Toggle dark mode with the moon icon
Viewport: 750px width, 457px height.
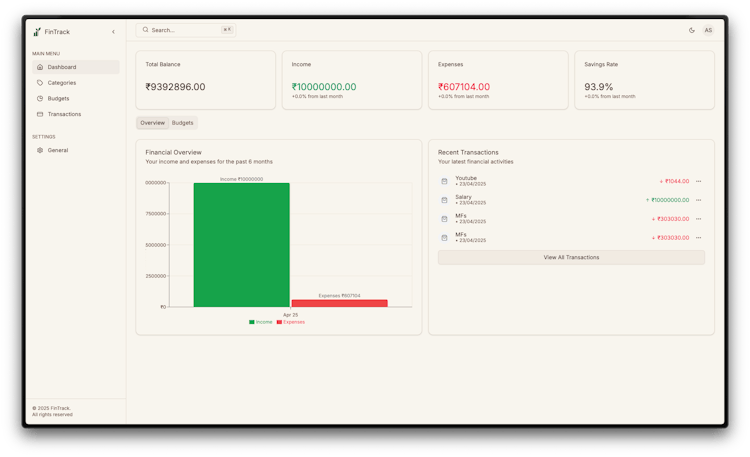692,30
